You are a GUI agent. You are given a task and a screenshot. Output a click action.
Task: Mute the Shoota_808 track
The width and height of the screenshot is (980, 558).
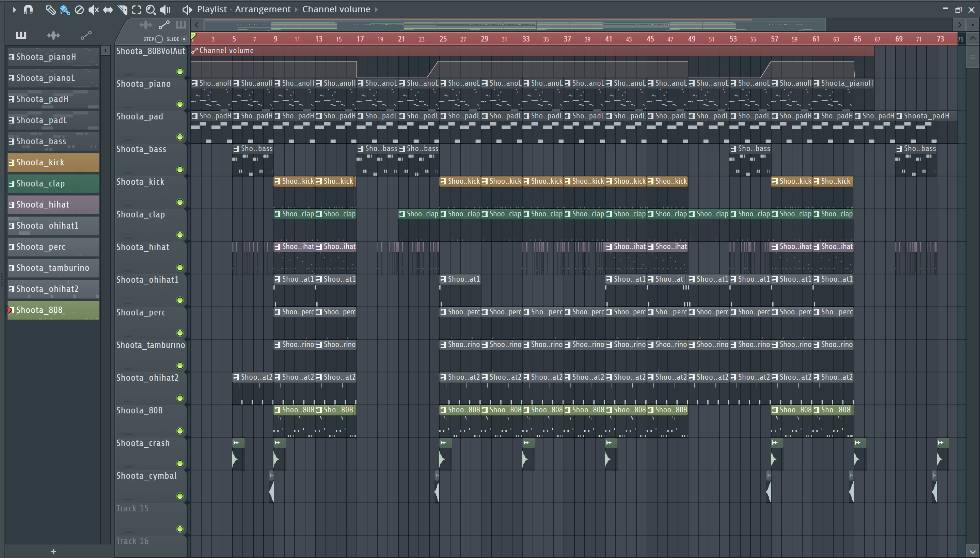point(179,431)
